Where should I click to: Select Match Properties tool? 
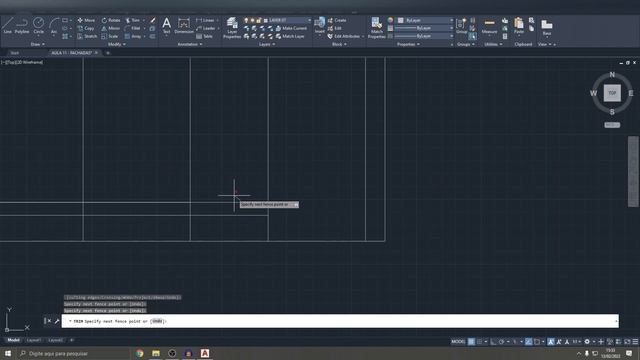coord(376,28)
